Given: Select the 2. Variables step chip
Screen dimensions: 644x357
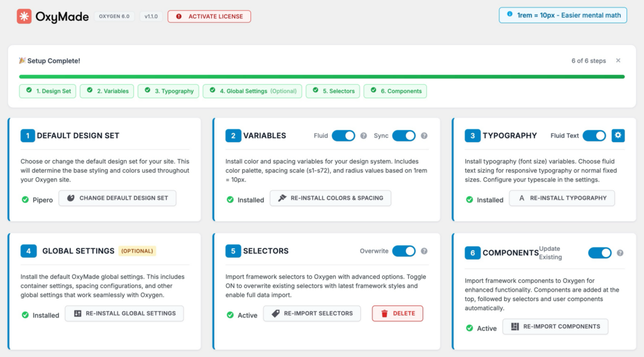Looking at the screenshot, I should (107, 91).
